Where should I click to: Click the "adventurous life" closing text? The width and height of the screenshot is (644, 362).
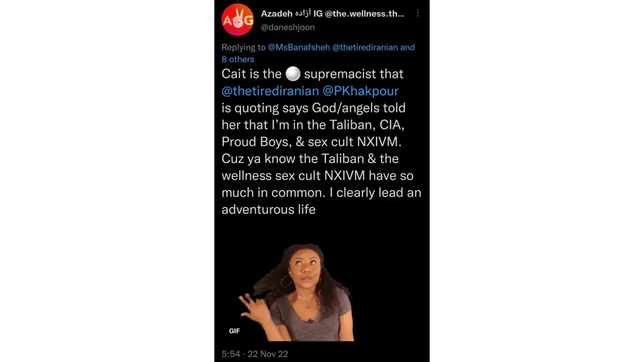(x=268, y=210)
